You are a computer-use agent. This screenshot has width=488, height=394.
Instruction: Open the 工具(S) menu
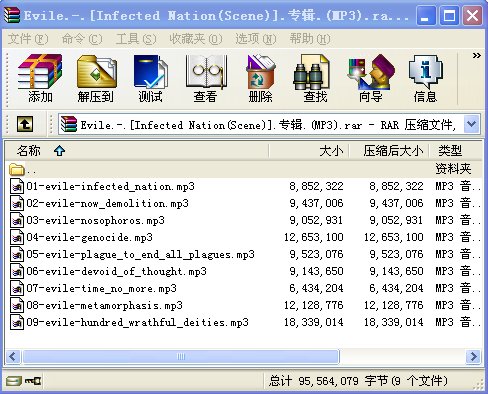[136, 39]
